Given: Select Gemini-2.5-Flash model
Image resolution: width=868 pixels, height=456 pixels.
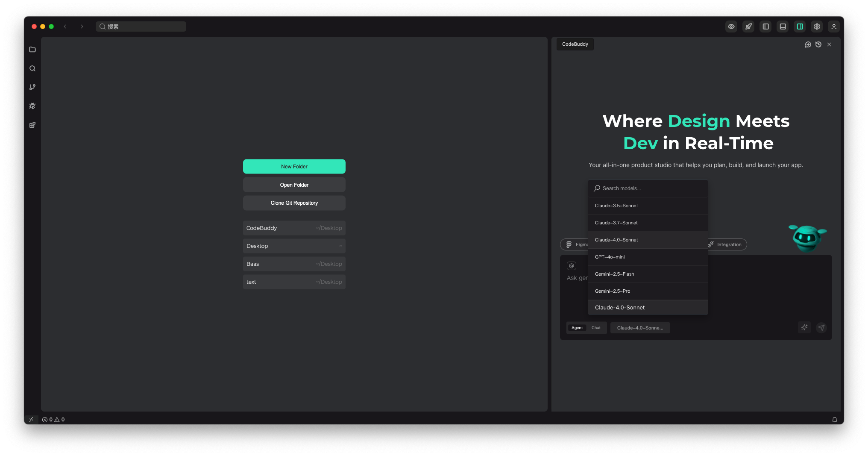Looking at the screenshot, I should click(648, 274).
